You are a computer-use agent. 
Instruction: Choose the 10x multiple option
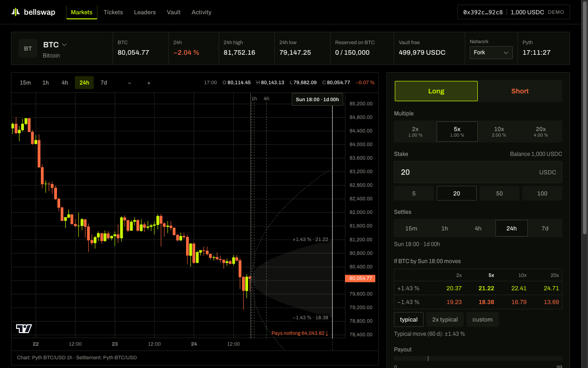click(x=499, y=132)
